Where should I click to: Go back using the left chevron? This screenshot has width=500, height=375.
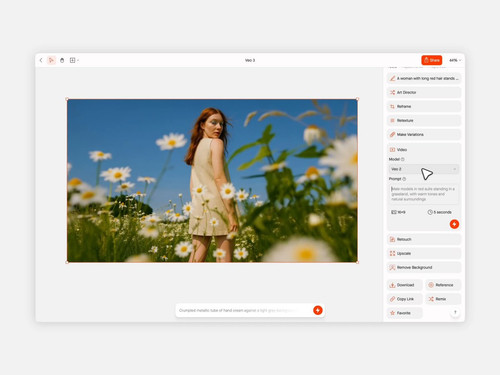click(x=41, y=60)
